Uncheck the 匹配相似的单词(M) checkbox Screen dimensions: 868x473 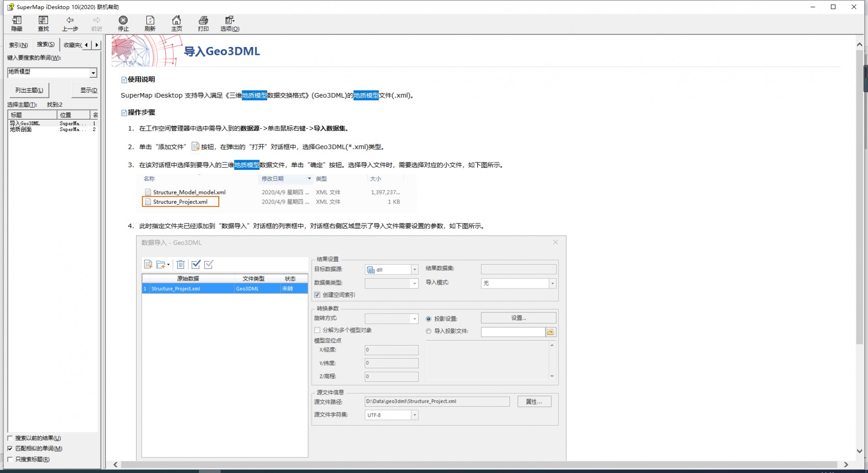tap(10, 448)
